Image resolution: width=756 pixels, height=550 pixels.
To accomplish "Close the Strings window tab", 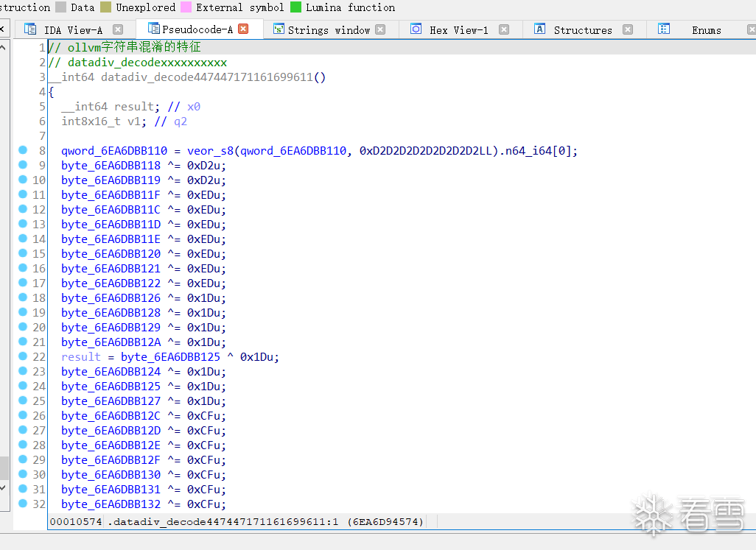I will 380,29.
